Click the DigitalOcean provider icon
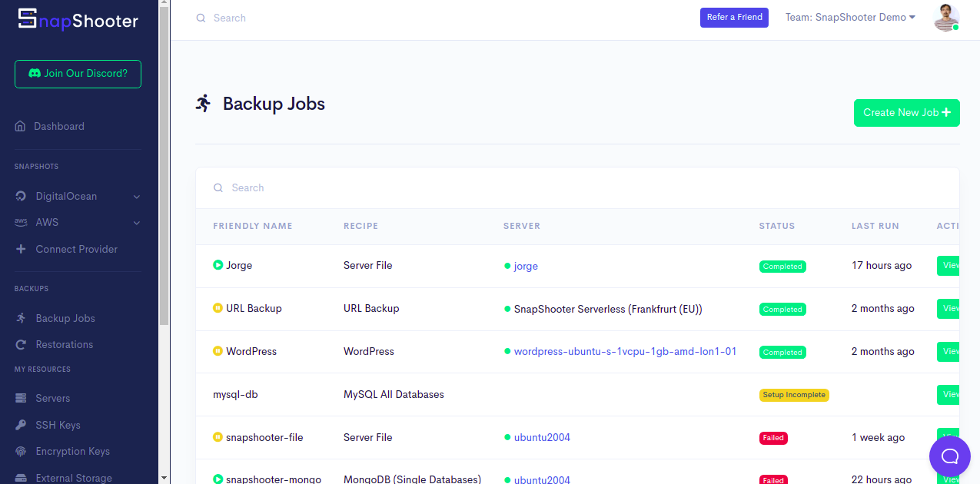 click(21, 196)
